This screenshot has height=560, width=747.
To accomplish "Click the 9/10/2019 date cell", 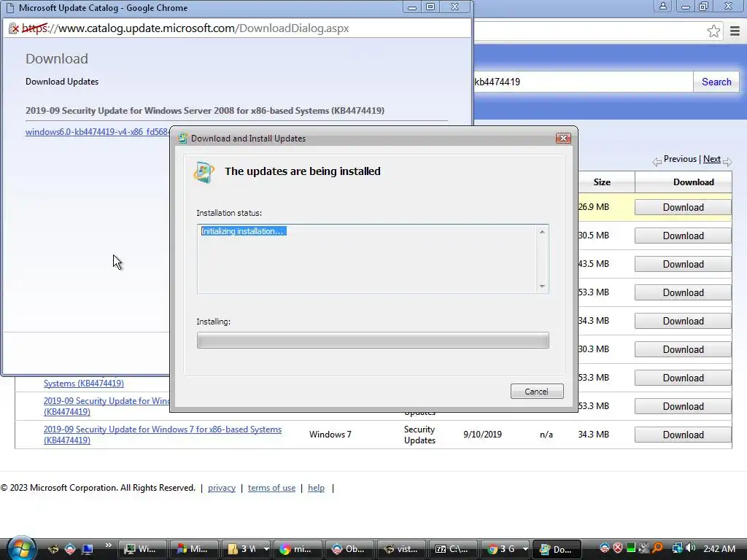I will pyautogui.click(x=482, y=435).
